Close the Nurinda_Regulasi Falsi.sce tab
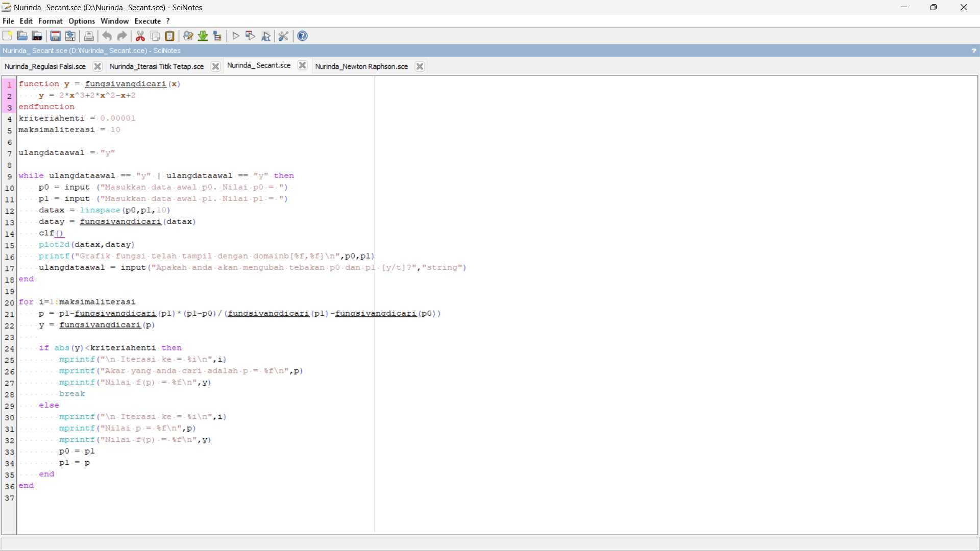 pyautogui.click(x=98, y=67)
